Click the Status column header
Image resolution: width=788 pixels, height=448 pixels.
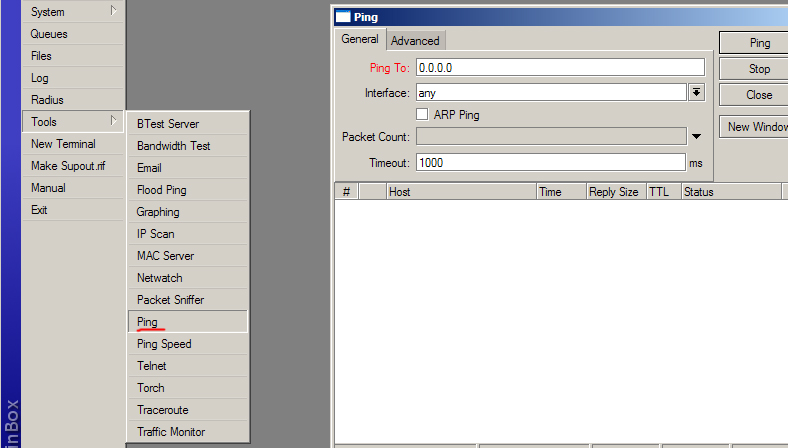click(x=728, y=192)
